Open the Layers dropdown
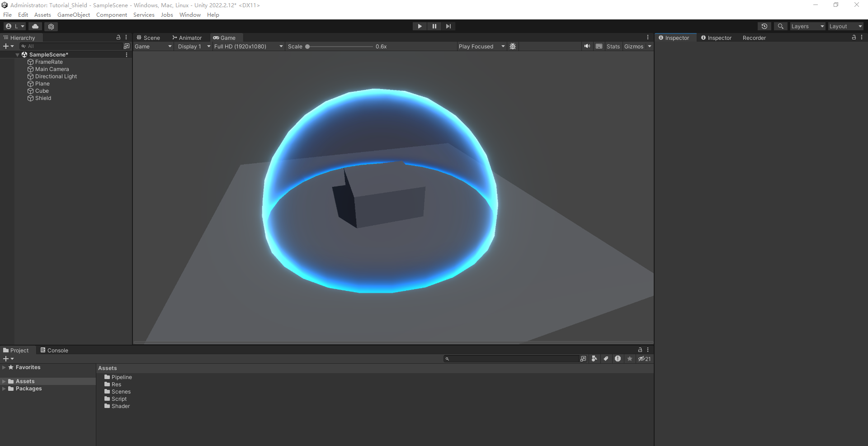This screenshot has width=868, height=446. tap(807, 26)
